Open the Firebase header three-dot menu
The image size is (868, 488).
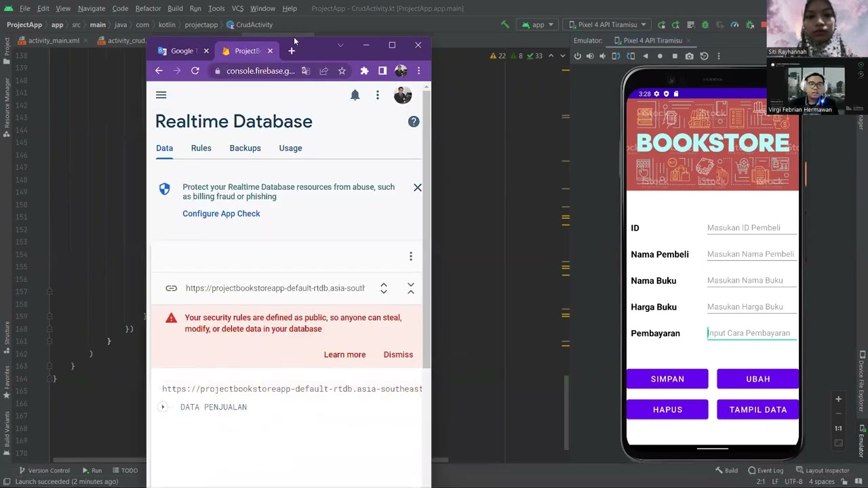click(378, 96)
